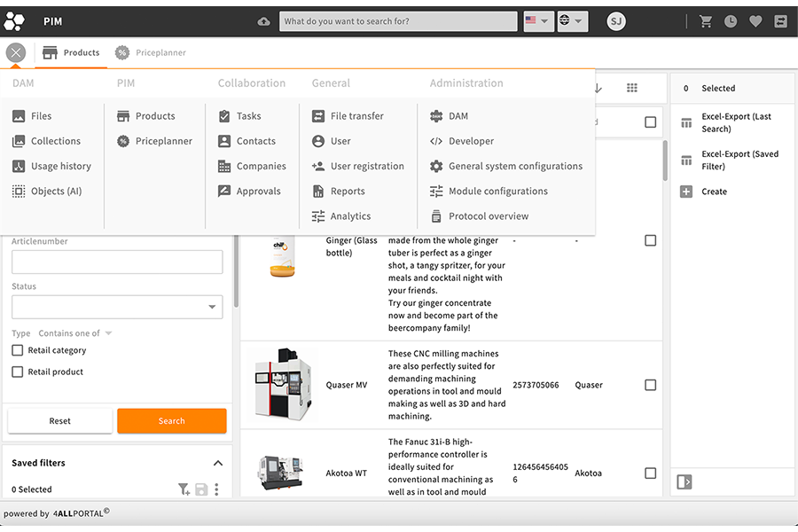The width and height of the screenshot is (798, 532).
Task: Open the Ginger bottle thumbnail
Action: point(282,256)
